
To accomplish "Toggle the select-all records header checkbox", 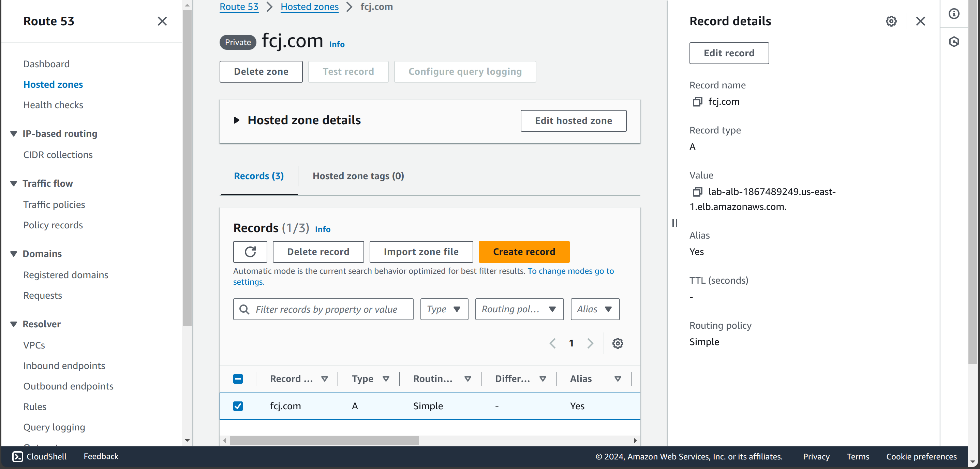I will tap(238, 379).
